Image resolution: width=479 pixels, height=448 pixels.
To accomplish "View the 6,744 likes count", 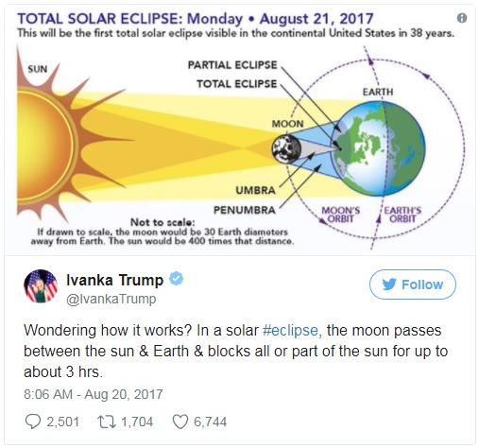I will point(210,422).
